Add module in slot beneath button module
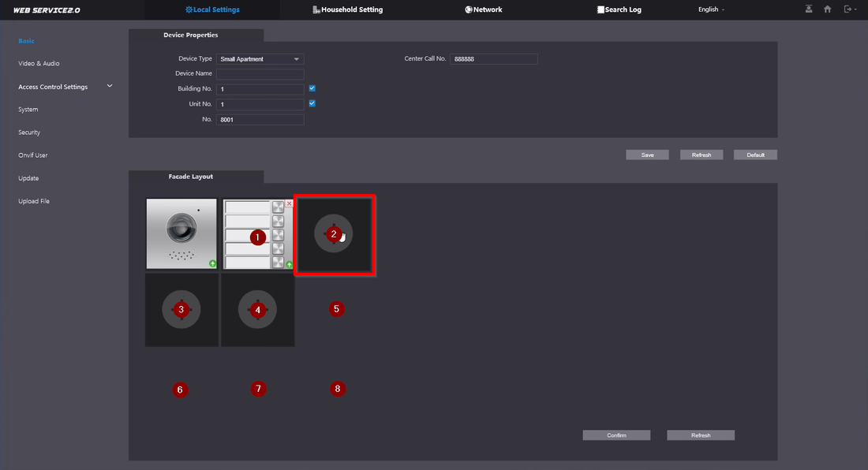This screenshot has height=470, width=868. point(257,310)
